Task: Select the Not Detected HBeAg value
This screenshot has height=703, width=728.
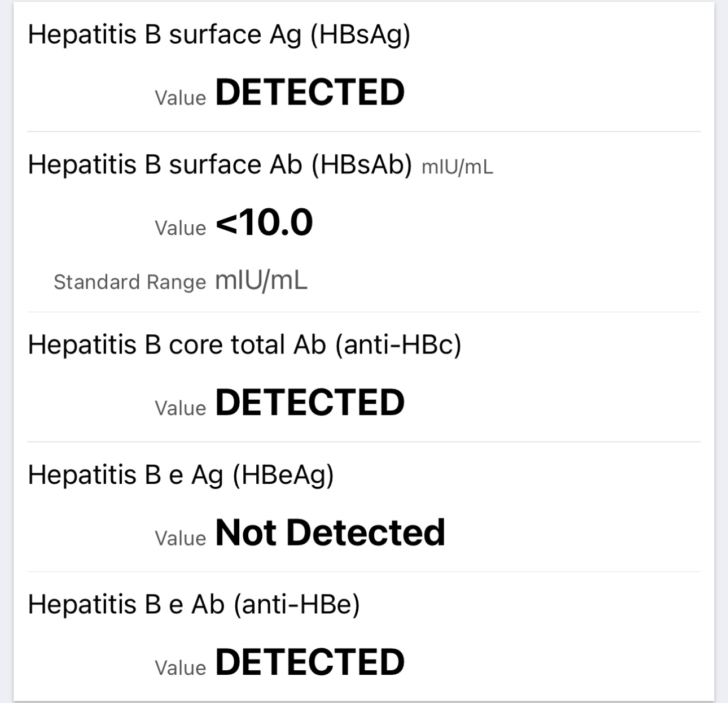Action: click(x=330, y=532)
